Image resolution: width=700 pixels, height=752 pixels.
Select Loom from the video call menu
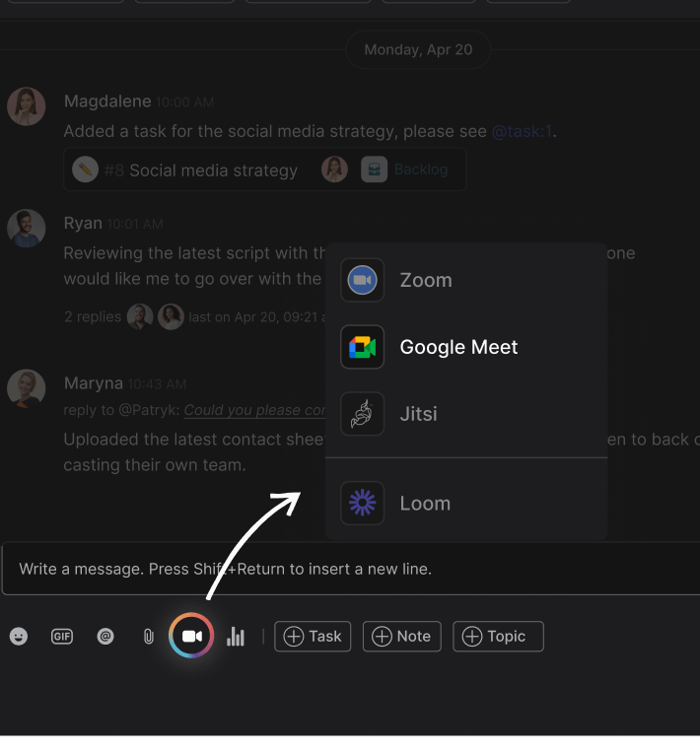(x=466, y=503)
